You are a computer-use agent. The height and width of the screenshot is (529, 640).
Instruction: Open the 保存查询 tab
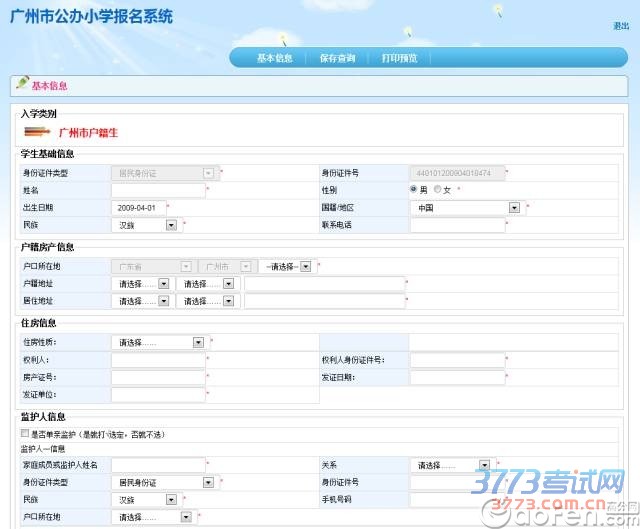(337, 58)
